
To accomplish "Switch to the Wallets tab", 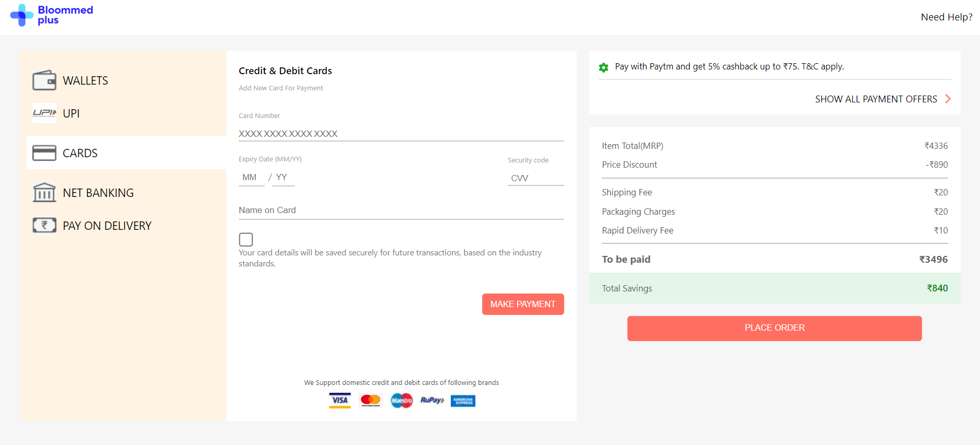I will (x=85, y=80).
